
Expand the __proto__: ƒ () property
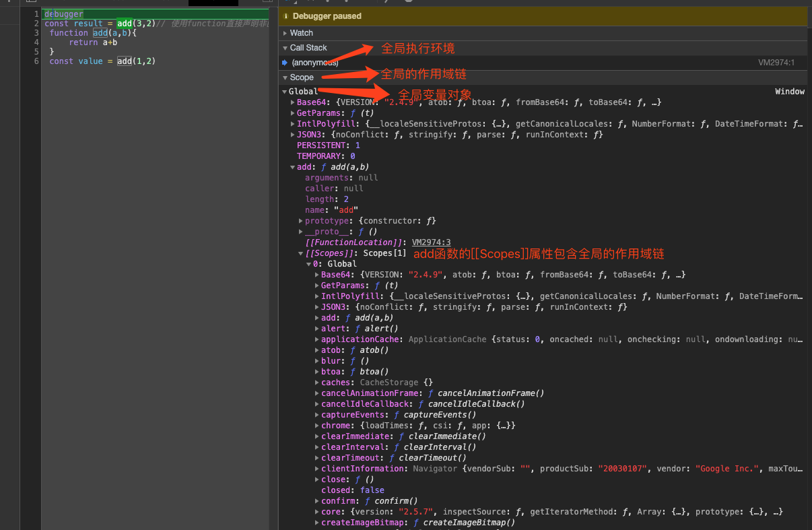tap(301, 232)
